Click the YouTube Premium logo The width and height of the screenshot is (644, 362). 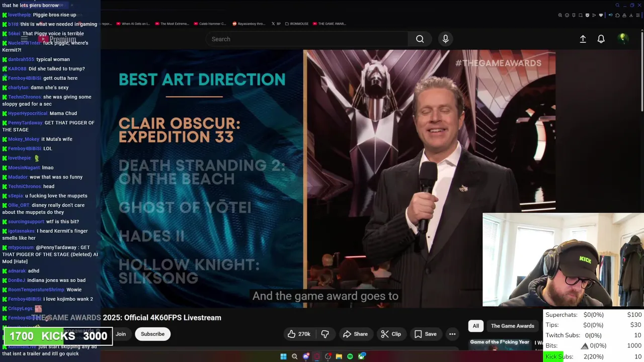(x=57, y=39)
